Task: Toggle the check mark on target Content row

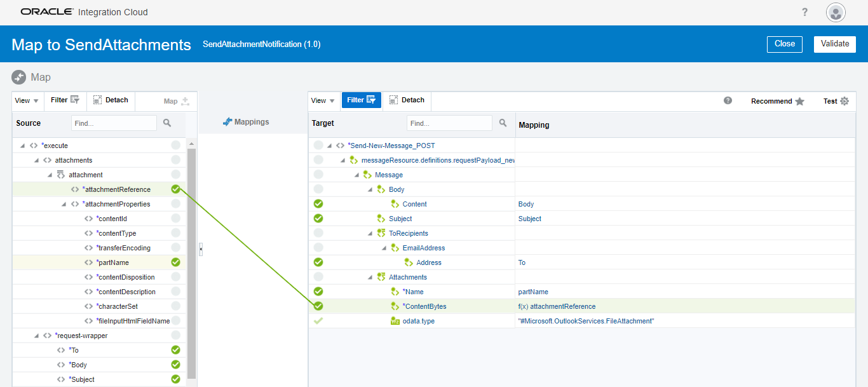Action: click(x=318, y=204)
